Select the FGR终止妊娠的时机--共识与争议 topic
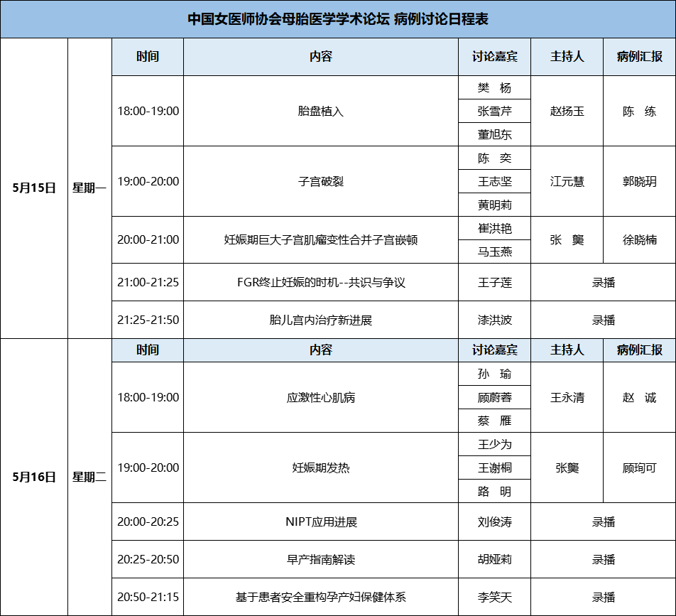Image resolution: width=676 pixels, height=616 pixels. (321, 283)
